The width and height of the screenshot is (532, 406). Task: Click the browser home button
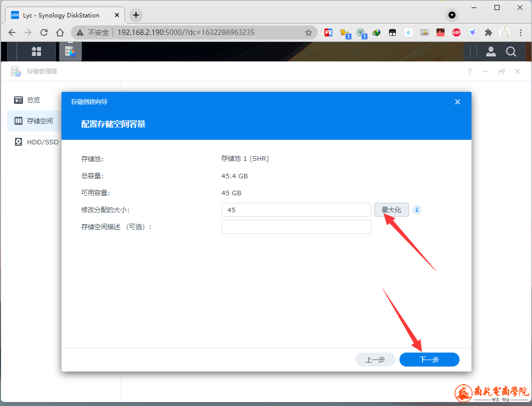60,32
